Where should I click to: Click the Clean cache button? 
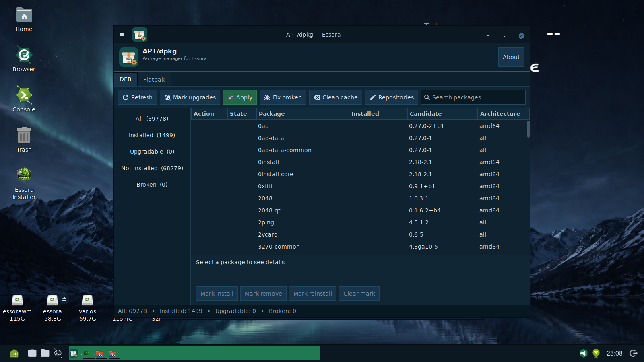[336, 97]
